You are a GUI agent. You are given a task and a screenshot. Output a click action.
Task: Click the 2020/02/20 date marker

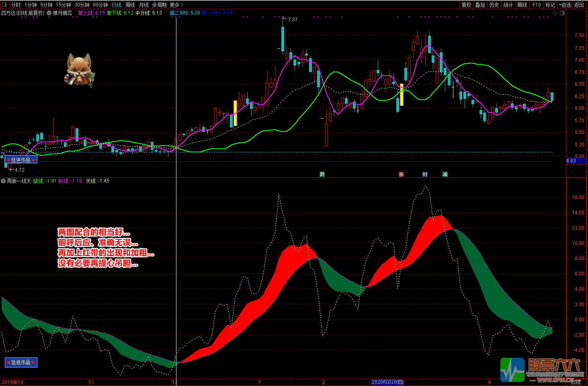pyautogui.click(x=387, y=382)
